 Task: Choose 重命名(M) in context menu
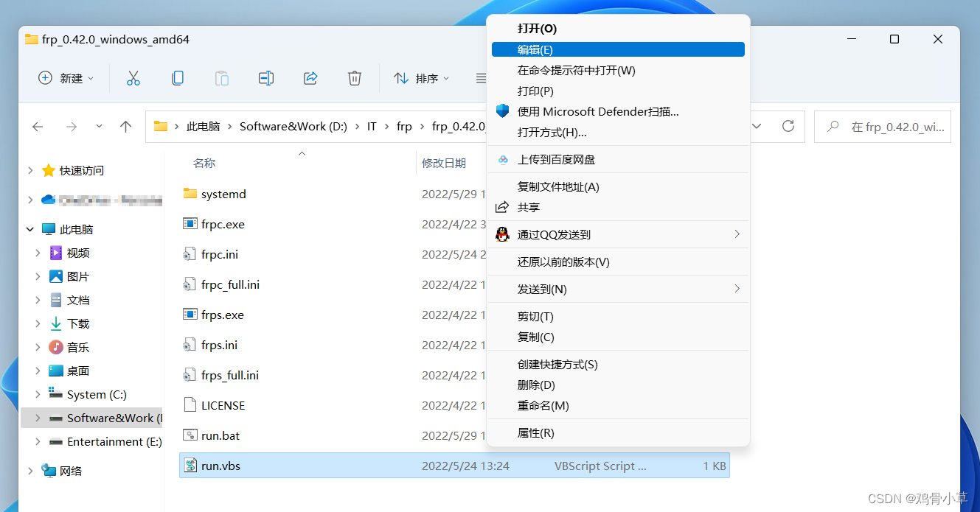(618, 405)
